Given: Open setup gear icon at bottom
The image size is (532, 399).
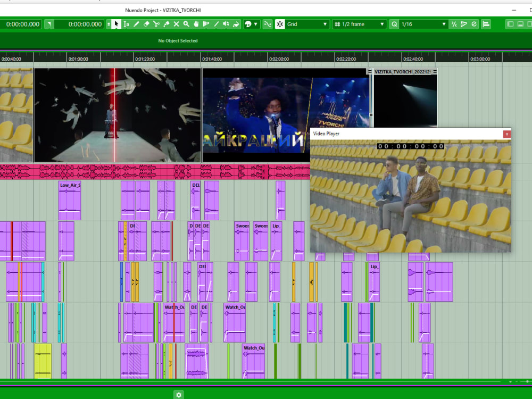Looking at the screenshot, I should [x=179, y=395].
